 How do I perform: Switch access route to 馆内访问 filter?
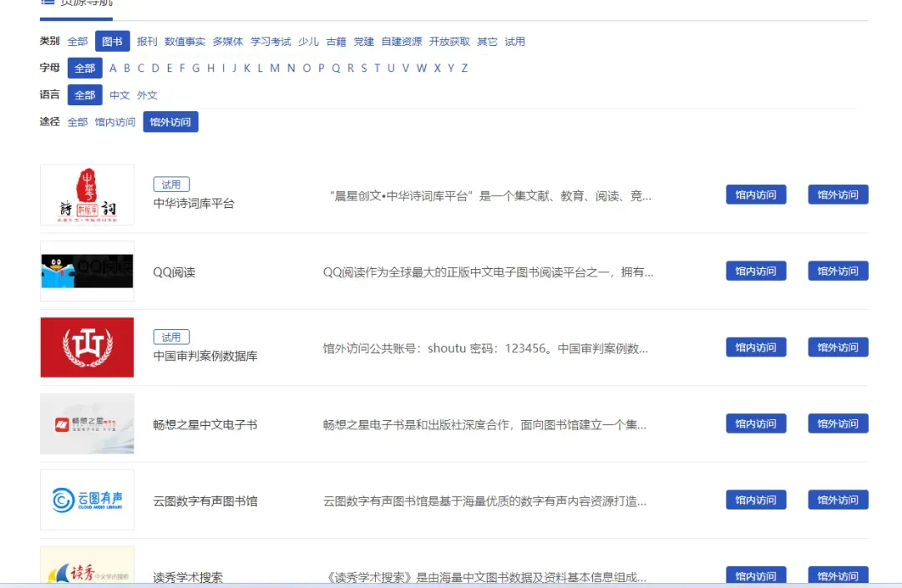(114, 122)
